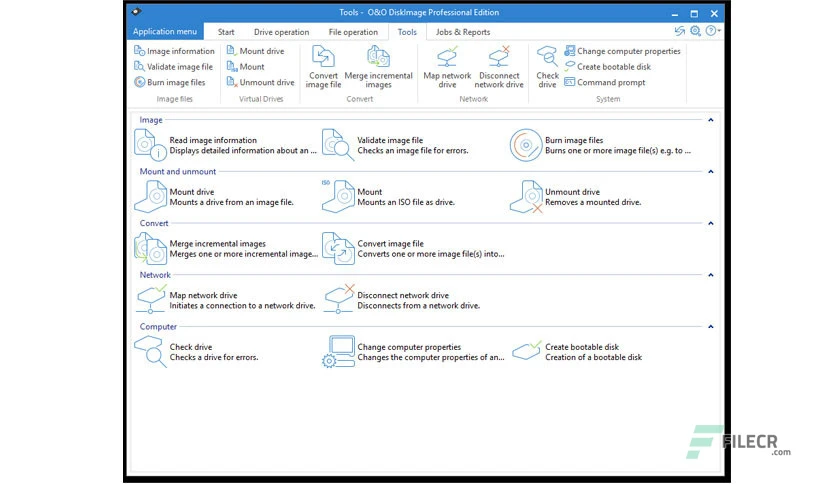This screenshot has width=836, height=484.
Task: Open the Create bootable disk tile
Action: tap(577, 352)
